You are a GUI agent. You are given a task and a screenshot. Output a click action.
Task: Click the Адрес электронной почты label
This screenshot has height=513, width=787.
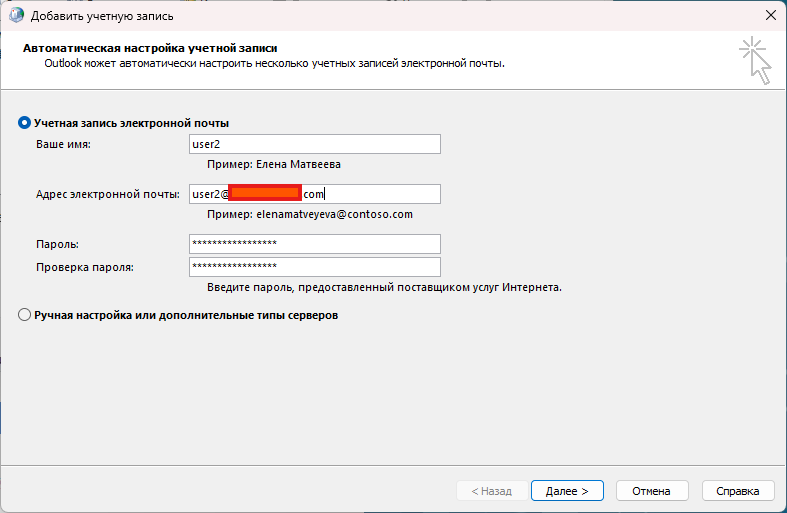106,194
